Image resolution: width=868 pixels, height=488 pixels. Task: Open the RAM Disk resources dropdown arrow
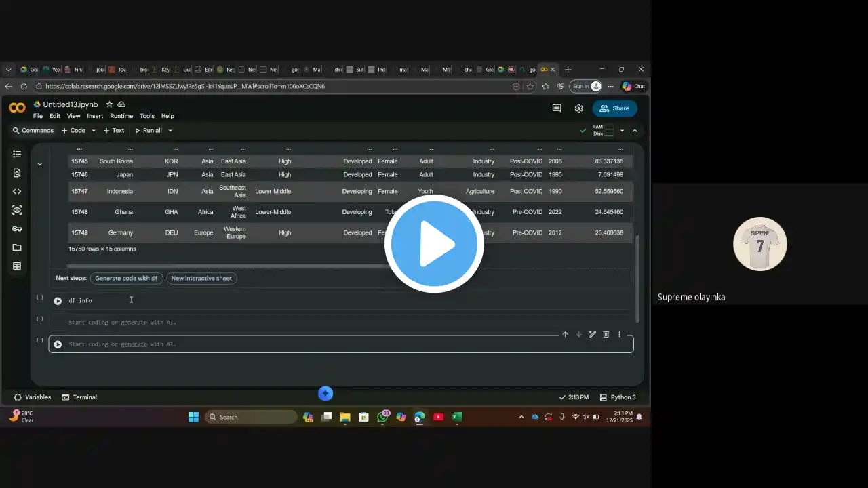point(622,131)
